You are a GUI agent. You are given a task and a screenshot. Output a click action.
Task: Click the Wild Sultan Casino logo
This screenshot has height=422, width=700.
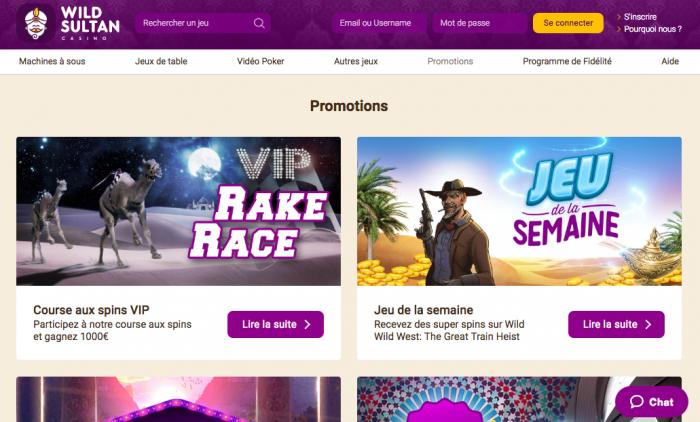click(68, 23)
